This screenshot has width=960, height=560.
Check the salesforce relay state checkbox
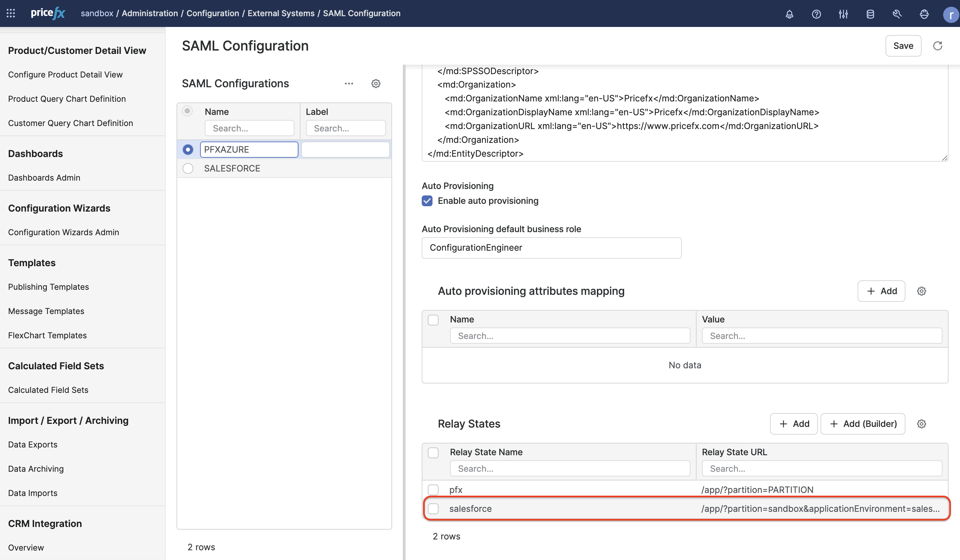pyautogui.click(x=433, y=508)
